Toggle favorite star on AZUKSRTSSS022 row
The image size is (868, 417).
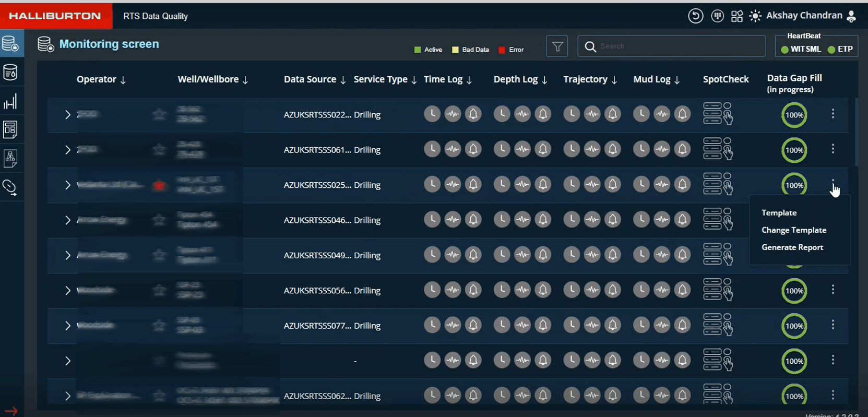[159, 114]
